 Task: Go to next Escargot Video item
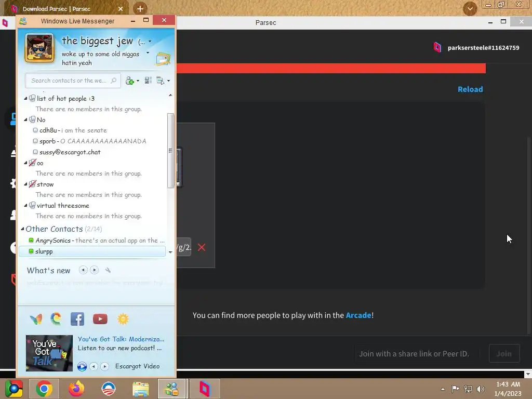105,366
